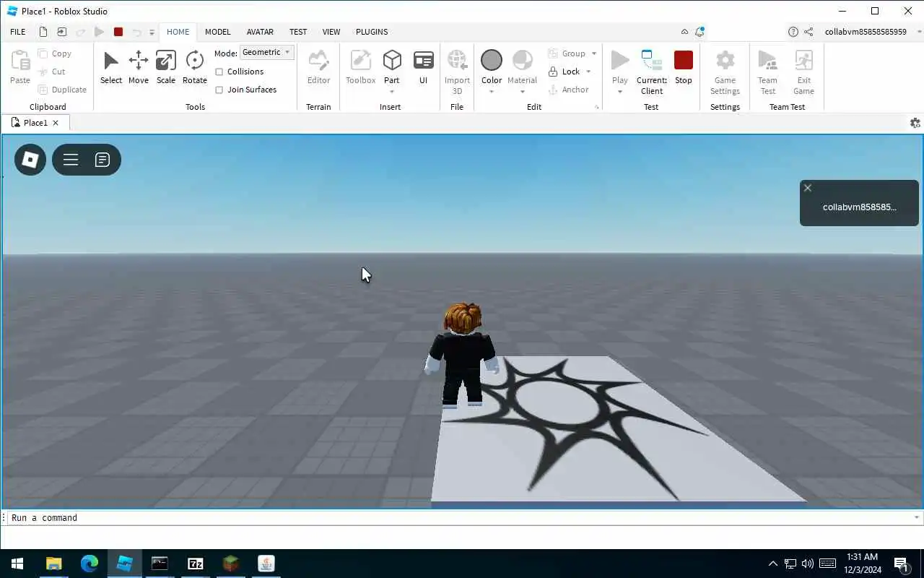This screenshot has height=578, width=924.
Task: Click the Paste clipboard icon
Action: (20, 61)
